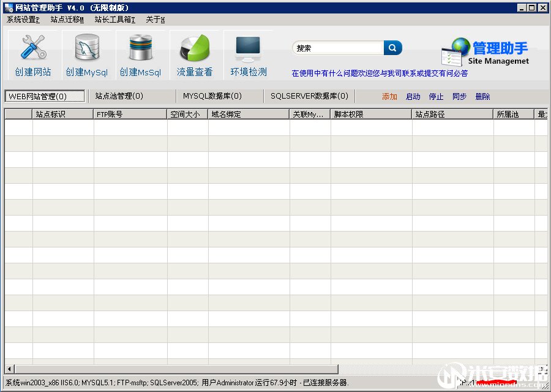Click the 停止 link
Viewport: 551px width, 392px height.
tap(436, 97)
